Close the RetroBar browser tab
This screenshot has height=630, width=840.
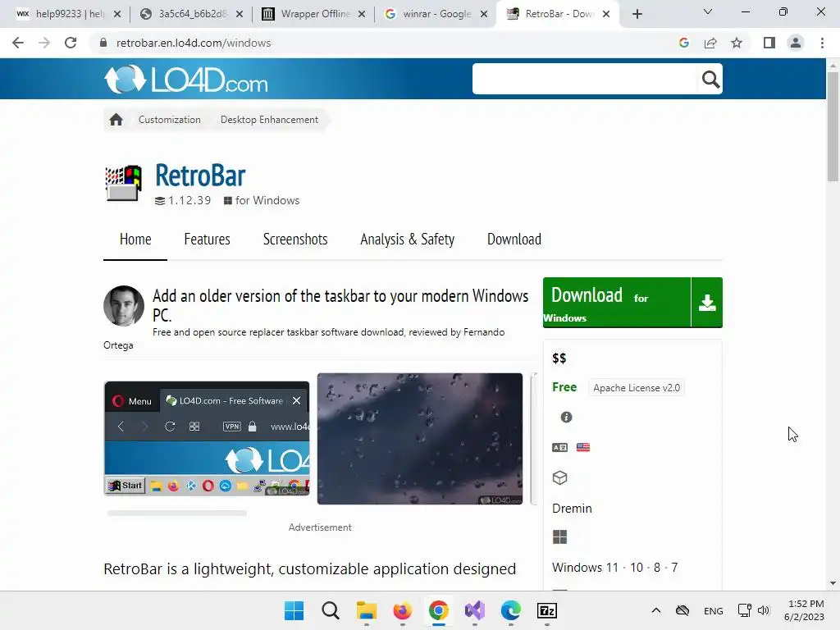pos(606,14)
